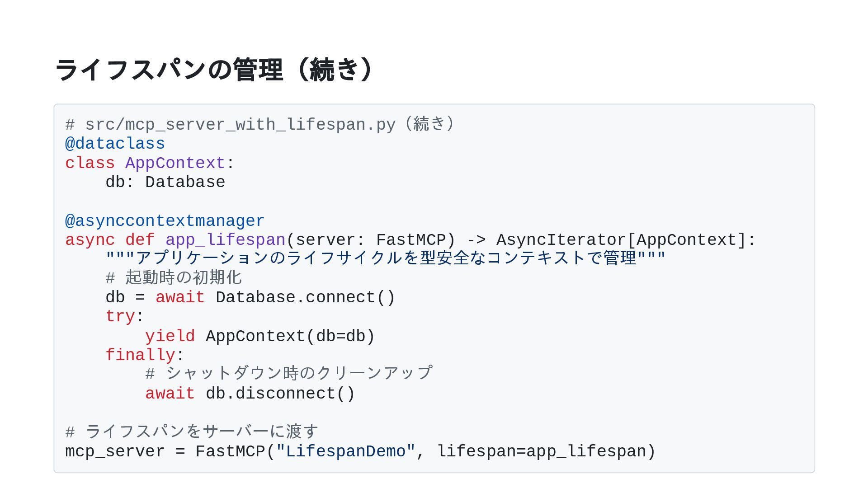Click the "LifespanDemo" string literal
Viewport: 868px width, 488px height.
345,451
